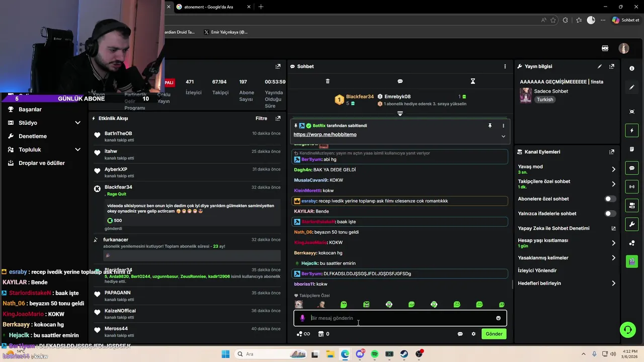644x362 pixels.
Task: Pop out the Kanal Eylemleri panel
Action: coord(612,152)
